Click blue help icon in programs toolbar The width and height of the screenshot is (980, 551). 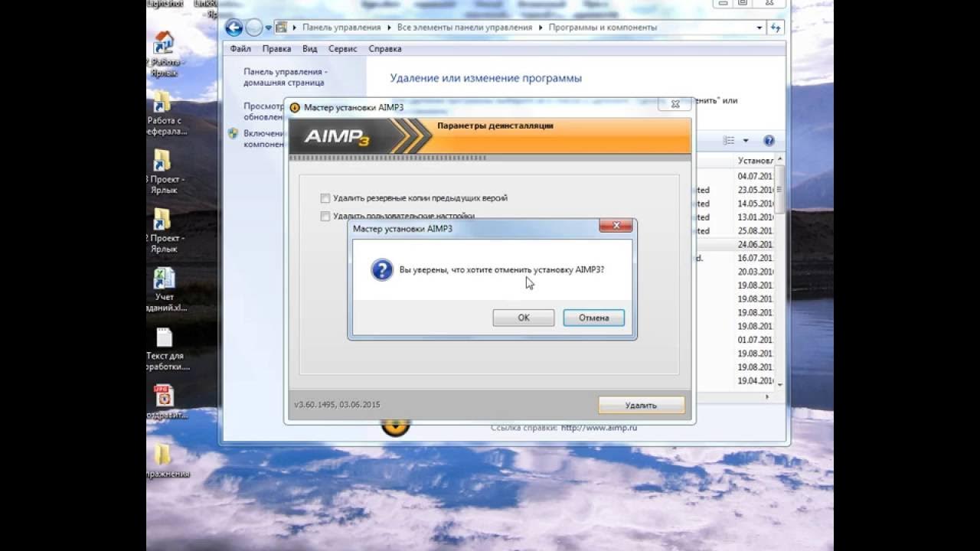click(769, 141)
